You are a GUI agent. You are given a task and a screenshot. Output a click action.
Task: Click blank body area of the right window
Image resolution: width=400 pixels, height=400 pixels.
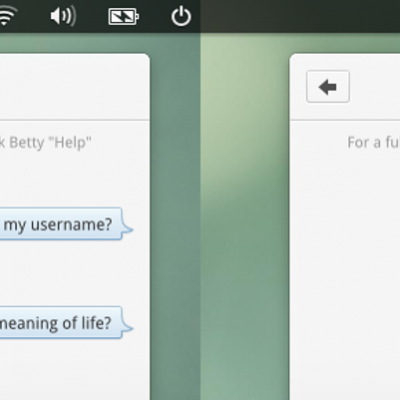coord(345,267)
